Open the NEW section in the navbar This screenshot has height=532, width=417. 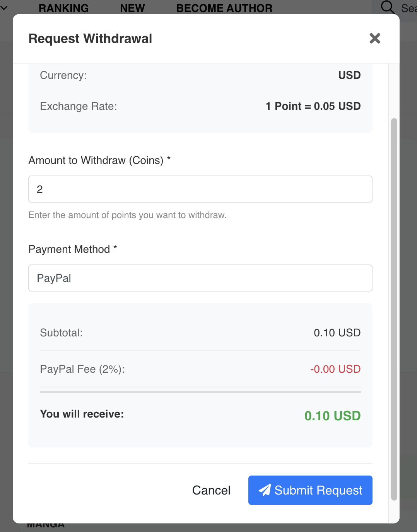[132, 8]
